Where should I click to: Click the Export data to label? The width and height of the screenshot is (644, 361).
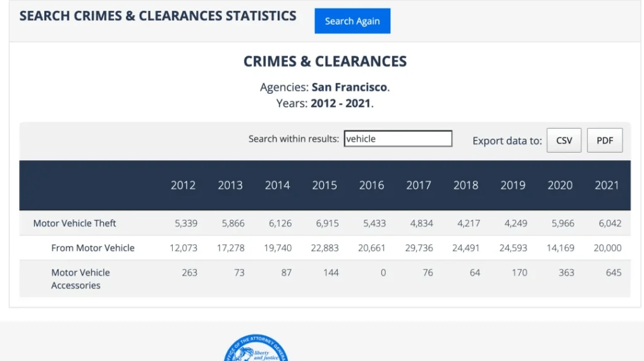tap(507, 141)
